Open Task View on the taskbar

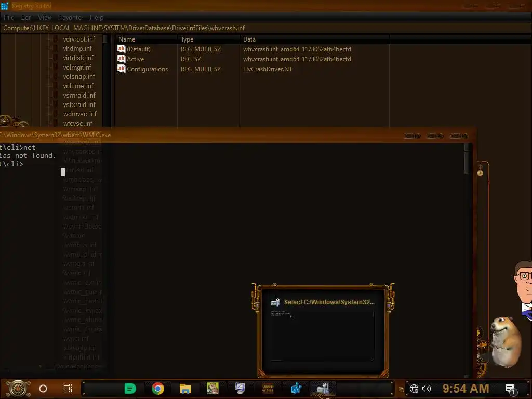pos(68,389)
